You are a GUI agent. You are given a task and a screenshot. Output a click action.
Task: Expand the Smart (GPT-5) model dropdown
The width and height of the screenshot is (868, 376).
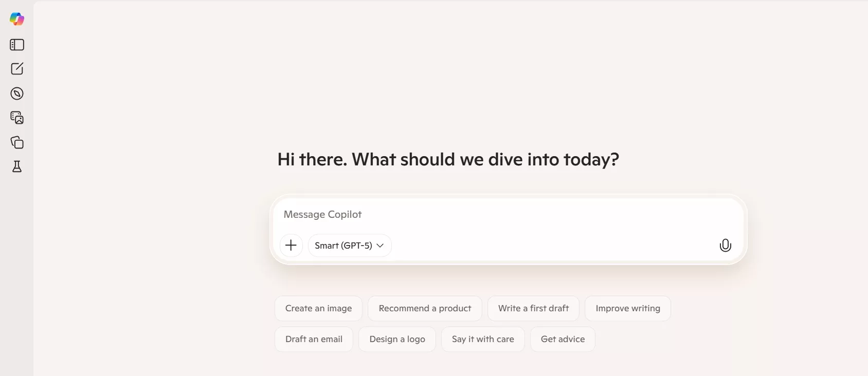(350, 246)
